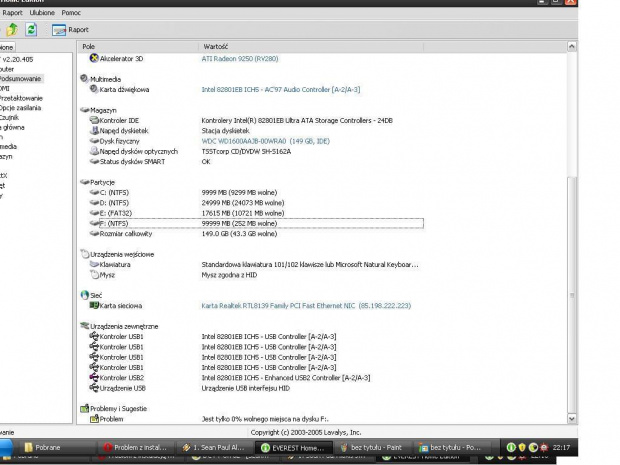Click the Karta sieciowa icon
The width and height of the screenshot is (620, 465).
coord(94,305)
